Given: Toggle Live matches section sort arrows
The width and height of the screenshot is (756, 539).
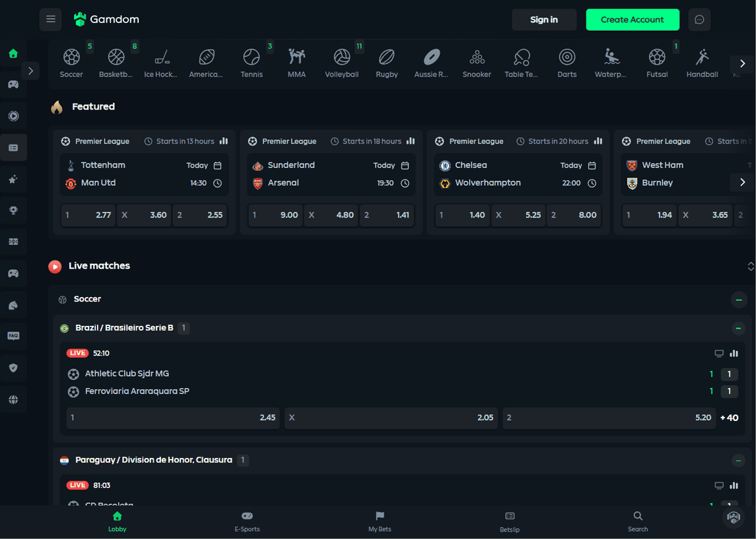Looking at the screenshot, I should 750,267.
